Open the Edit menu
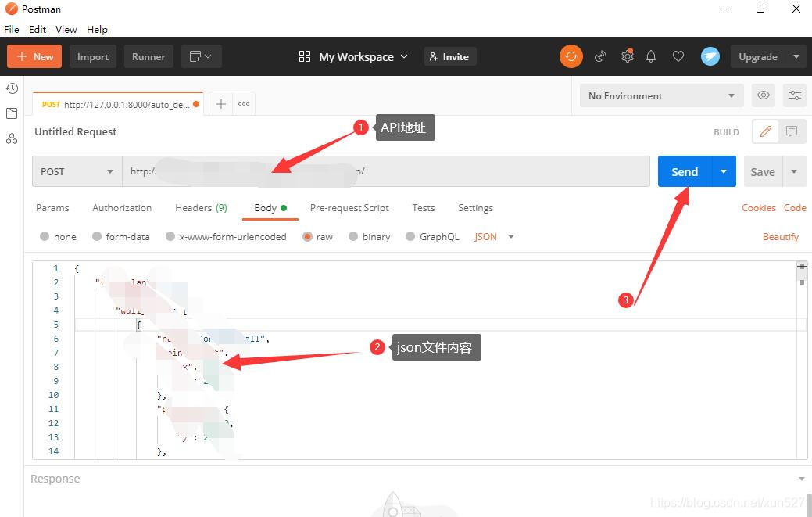Viewport: 812px width, 517px height. (x=38, y=29)
